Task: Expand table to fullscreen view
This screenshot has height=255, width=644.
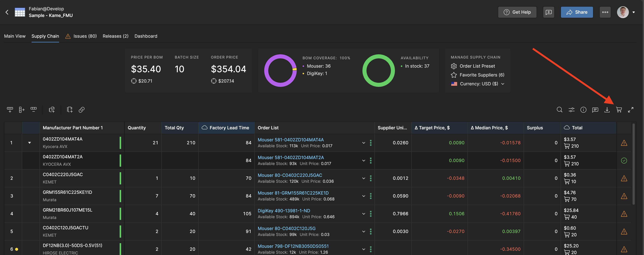Action: coord(631,110)
